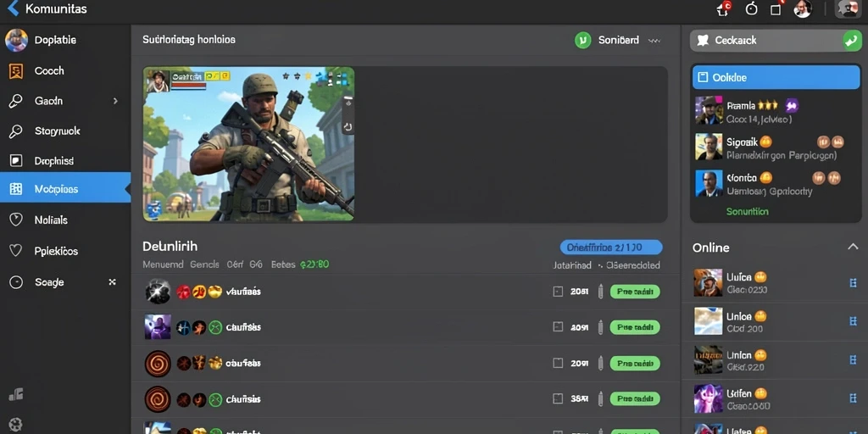Click the heart icon beside Pplekicos

click(16, 251)
